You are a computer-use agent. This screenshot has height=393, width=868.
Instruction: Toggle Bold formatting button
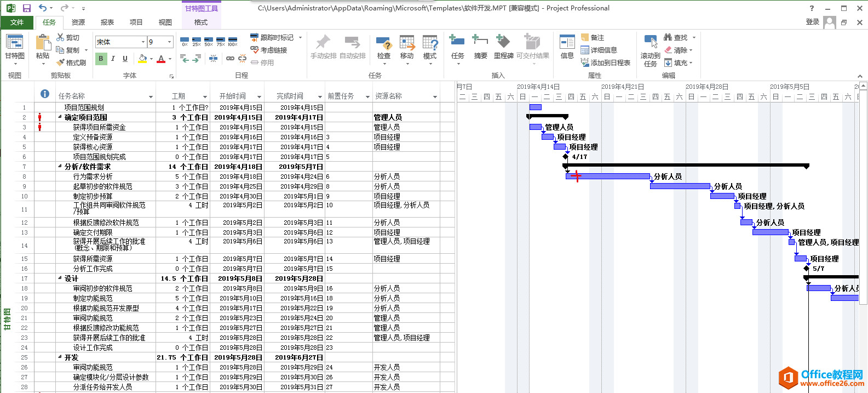pyautogui.click(x=101, y=59)
